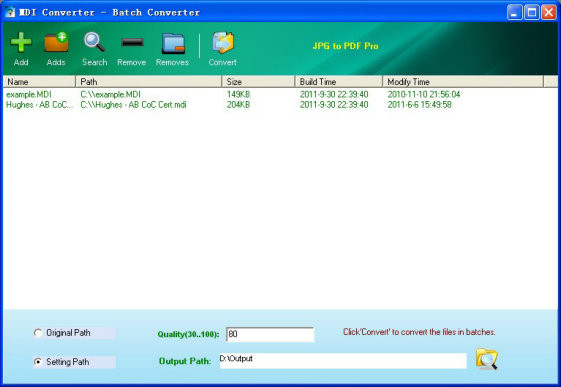Click the Removes folder icon
The height and width of the screenshot is (387, 561).
[x=173, y=43]
